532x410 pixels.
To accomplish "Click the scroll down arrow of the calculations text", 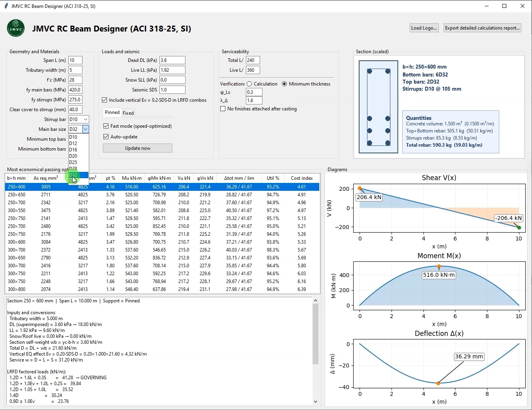I will tap(315, 402).
